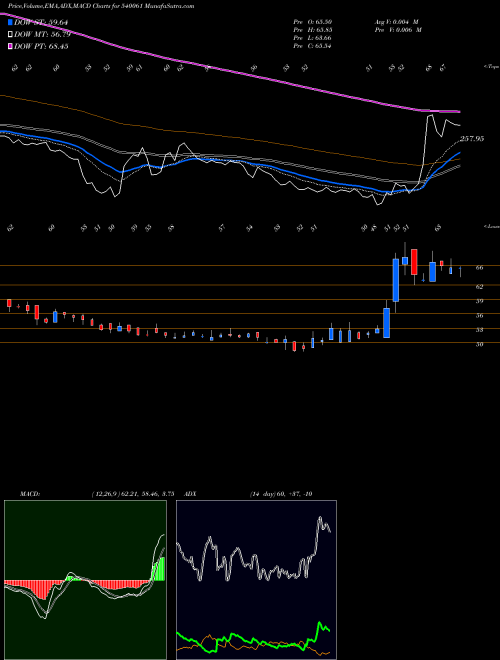The height and width of the screenshot is (660, 500).
Task: Open the MACD histogram chart panel
Action: [85, 580]
